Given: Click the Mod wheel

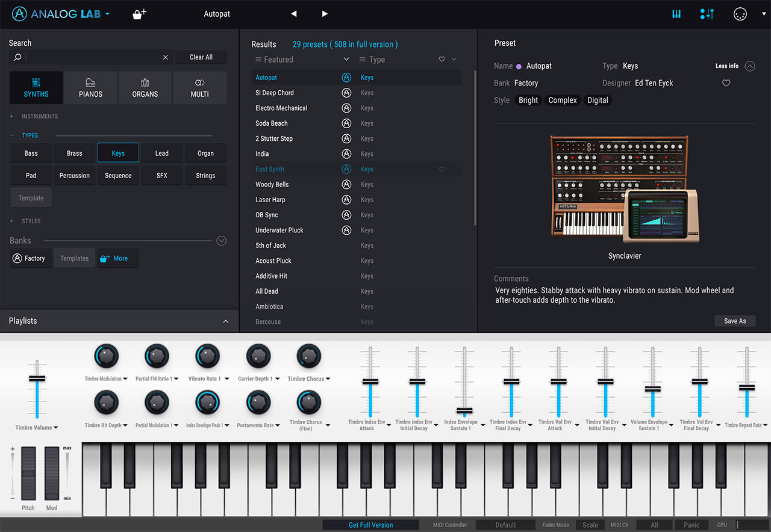Looking at the screenshot, I should pos(52,474).
